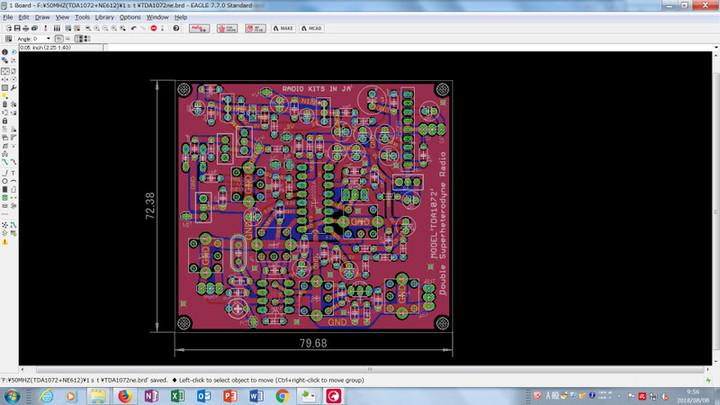Click the Windows Start button

[14, 396]
